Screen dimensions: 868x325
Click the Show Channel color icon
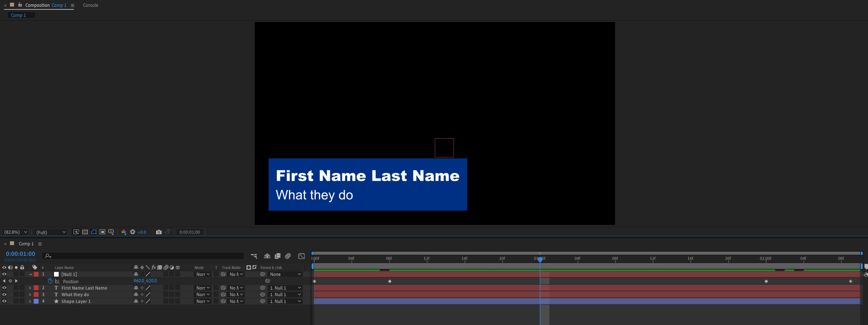click(124, 232)
